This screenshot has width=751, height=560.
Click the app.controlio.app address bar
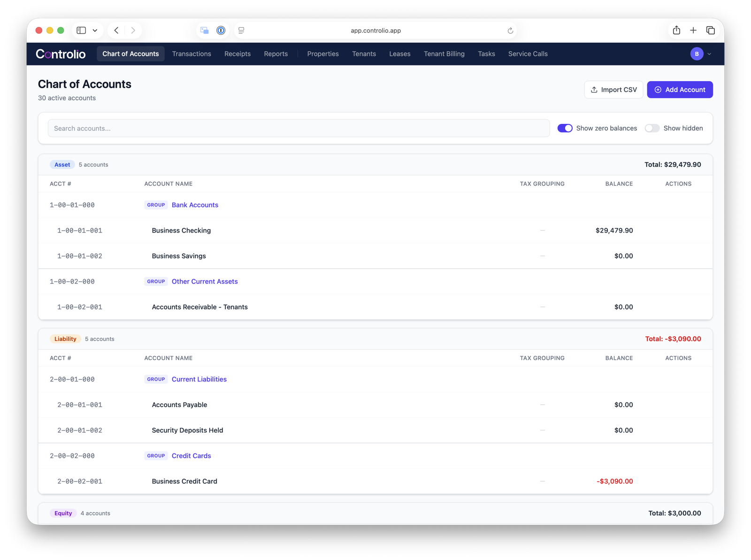(x=375, y=30)
